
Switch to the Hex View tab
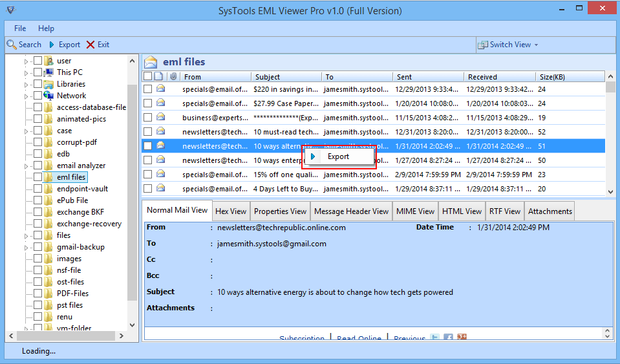point(231,211)
